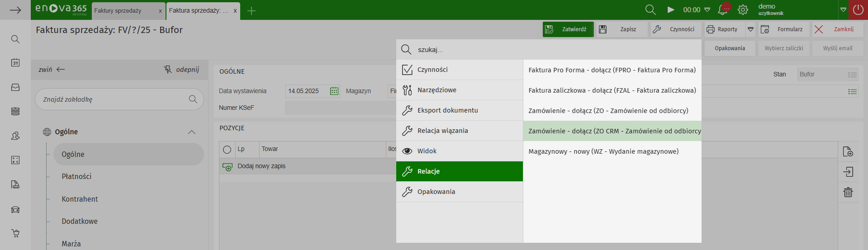Click the timer play button

671,10
